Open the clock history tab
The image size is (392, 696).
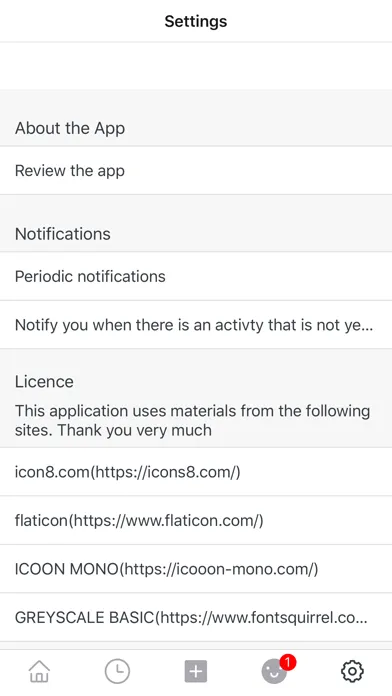coord(117,671)
